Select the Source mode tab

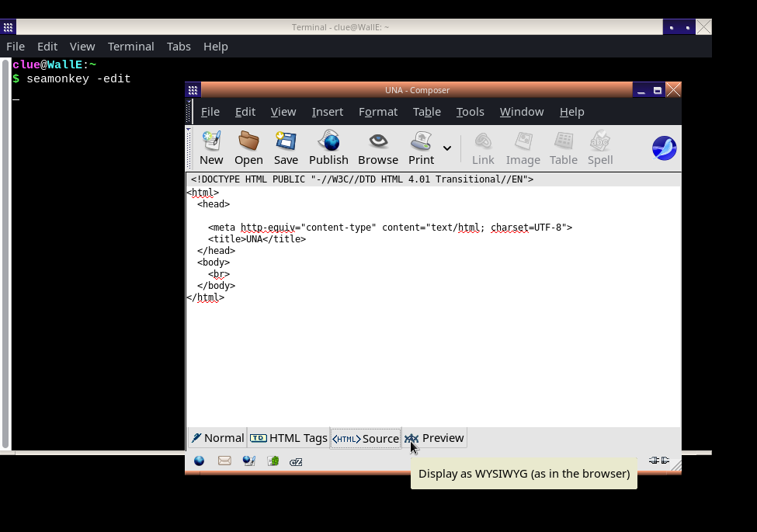click(366, 438)
